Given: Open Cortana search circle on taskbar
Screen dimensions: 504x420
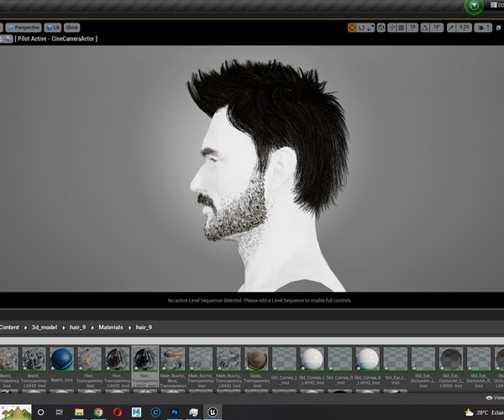Looking at the screenshot, I should coord(41,412).
